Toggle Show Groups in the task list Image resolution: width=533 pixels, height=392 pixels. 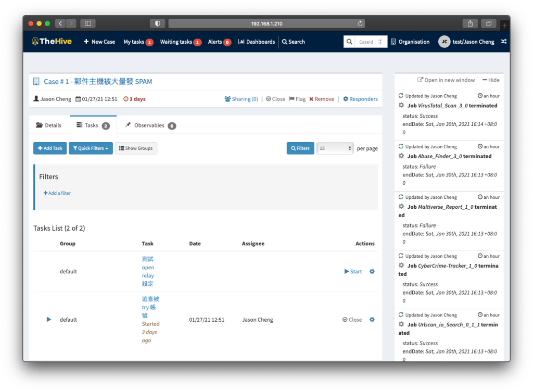(136, 148)
